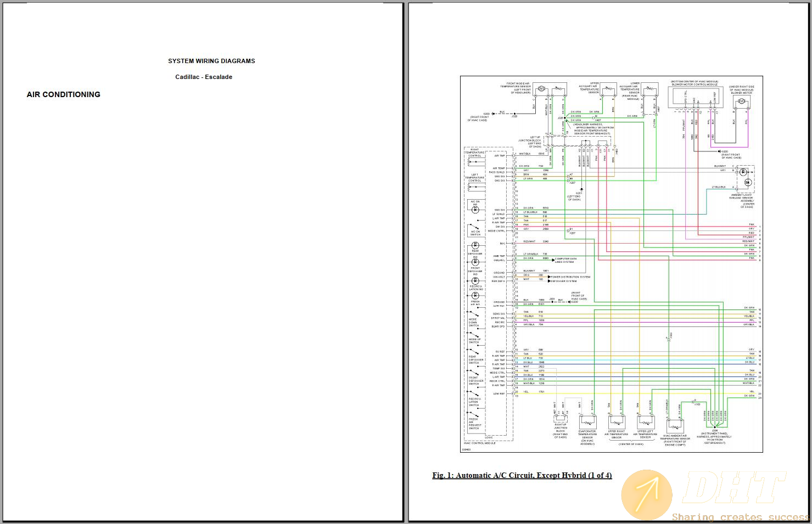Click the 'EVAPORATOR TEMPERATURE SENSOR' label

coord(587,435)
